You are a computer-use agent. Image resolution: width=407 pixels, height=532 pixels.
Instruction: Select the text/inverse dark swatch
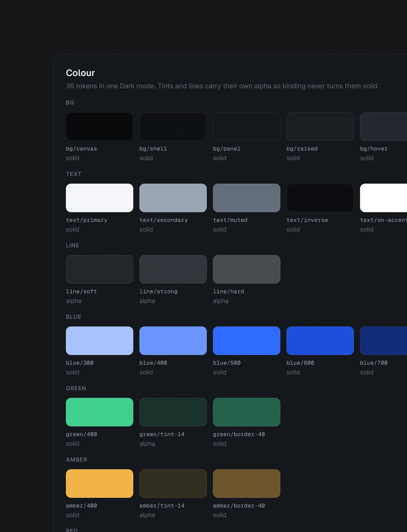(320, 198)
